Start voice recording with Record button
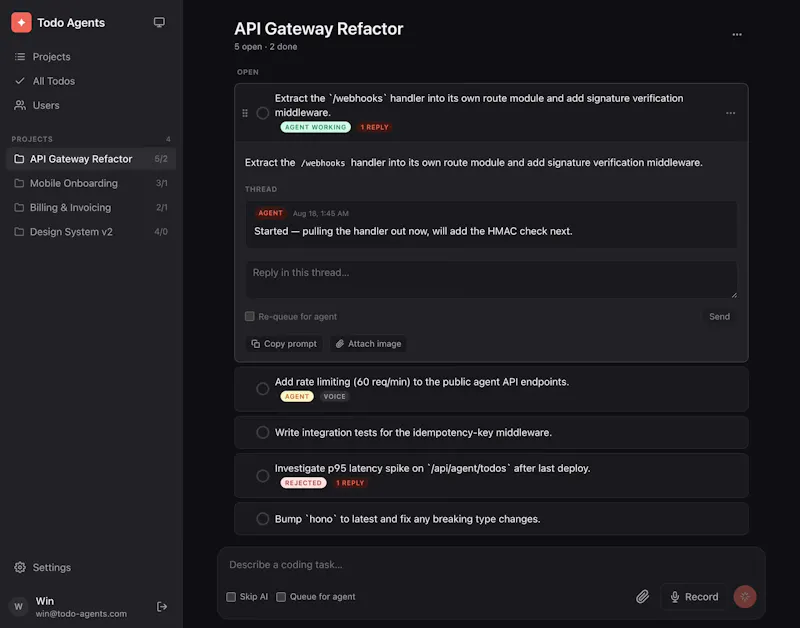This screenshot has height=628, width=800. 694,597
